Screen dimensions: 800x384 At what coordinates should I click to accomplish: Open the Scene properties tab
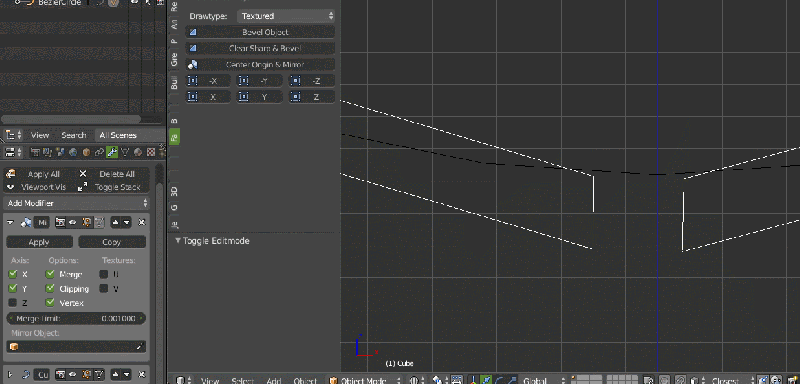click(x=60, y=152)
